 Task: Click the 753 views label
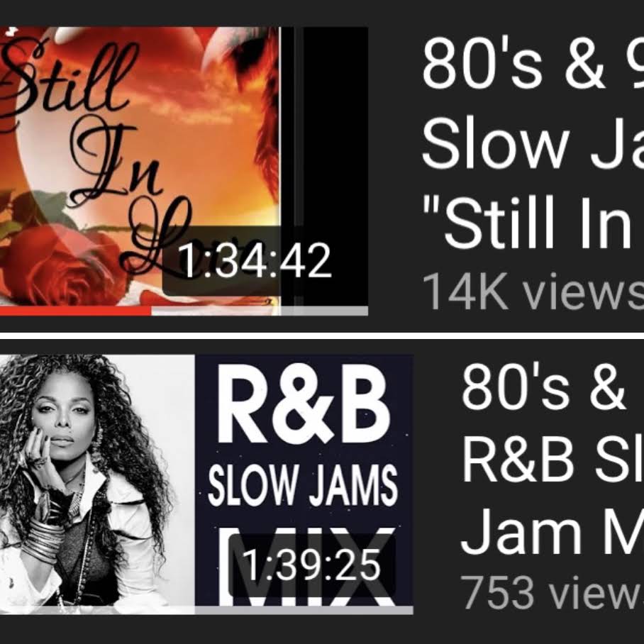[x=552, y=592]
